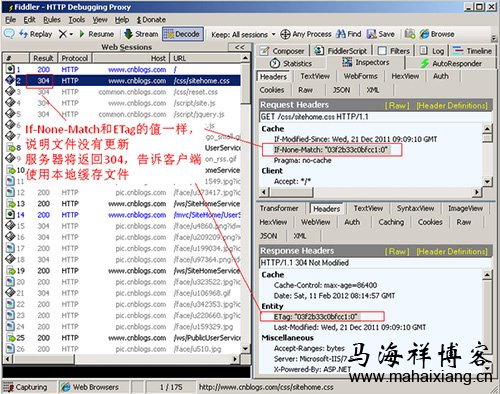The image size is (500, 394).
Task: Click Cache-Control: max-age=86400 header
Action: pos(325,285)
